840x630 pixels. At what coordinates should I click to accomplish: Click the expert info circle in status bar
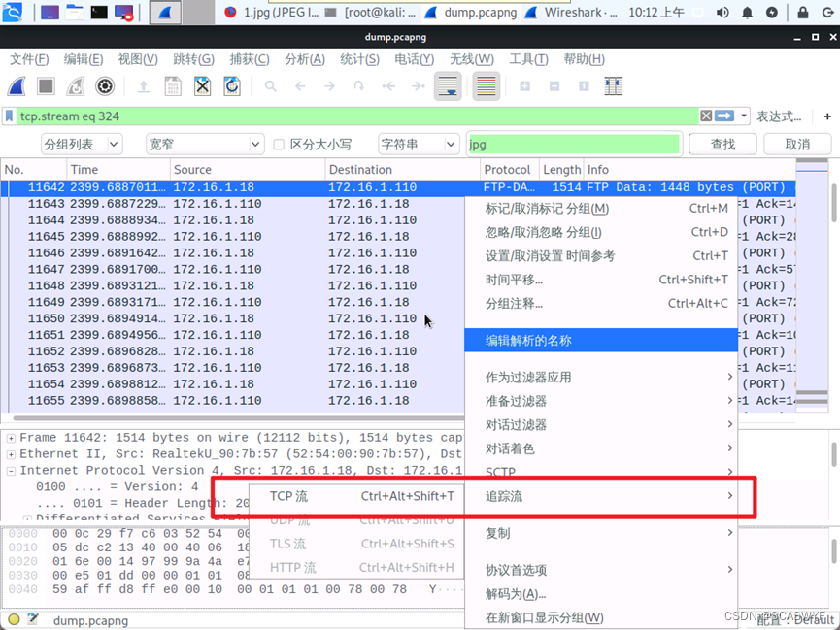tap(14, 620)
